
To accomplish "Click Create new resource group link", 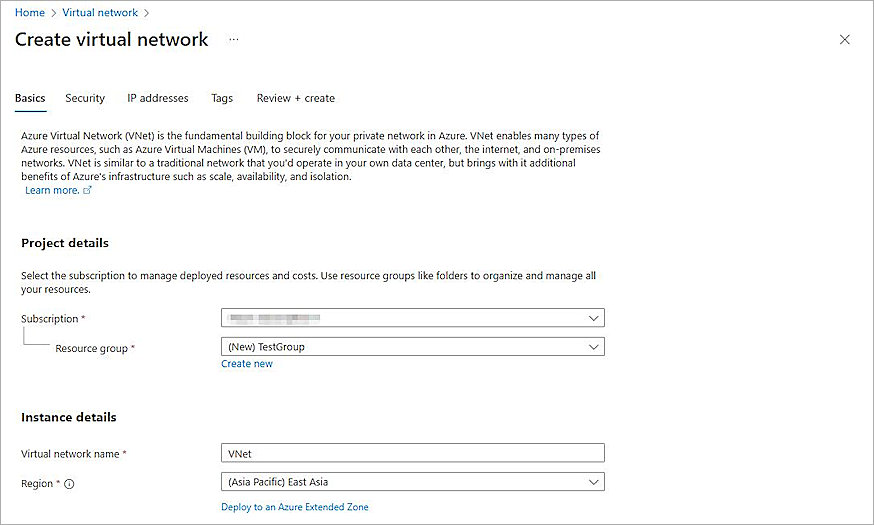I will pyautogui.click(x=247, y=364).
